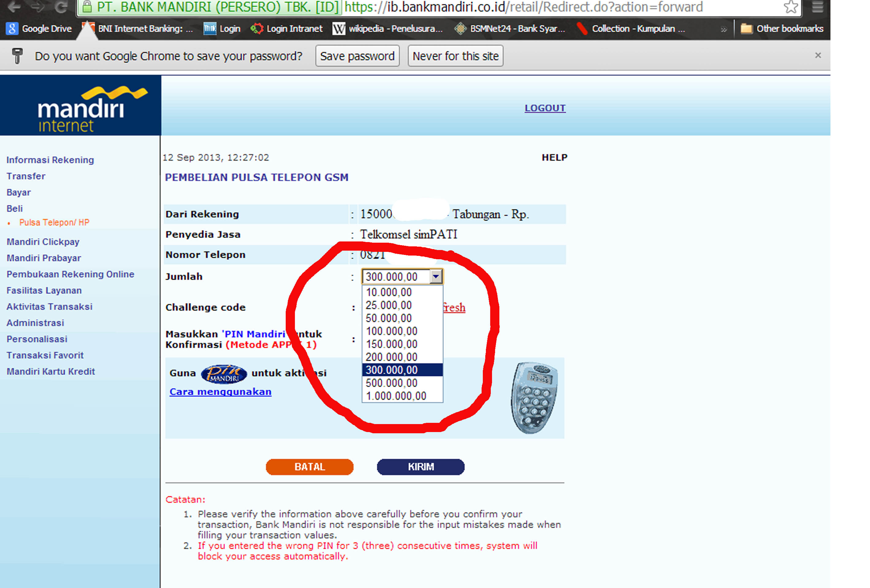Open Cara menggunakan link
Image resolution: width=870 pixels, height=588 pixels.
click(x=220, y=392)
